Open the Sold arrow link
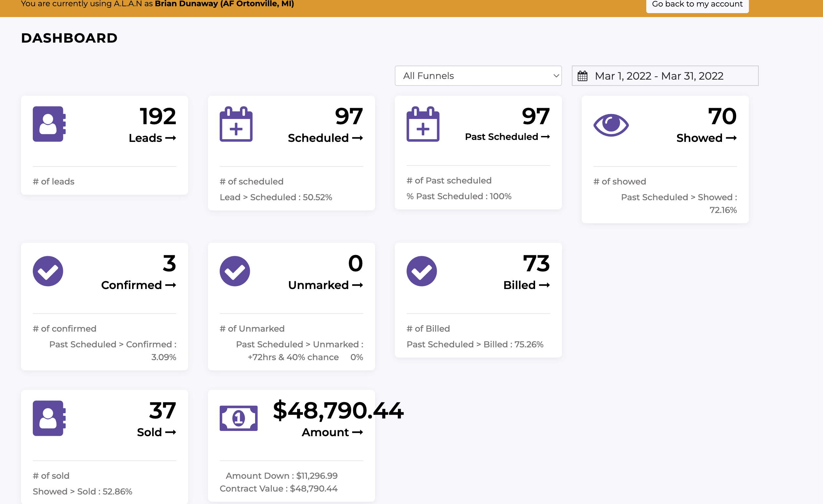 [156, 432]
